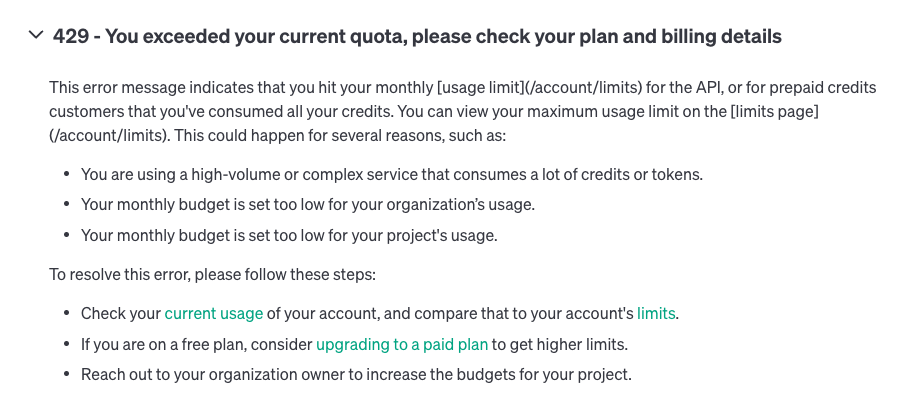The image size is (918, 412).
Task: Click the To resolve this error sentence
Action: [x=212, y=274]
